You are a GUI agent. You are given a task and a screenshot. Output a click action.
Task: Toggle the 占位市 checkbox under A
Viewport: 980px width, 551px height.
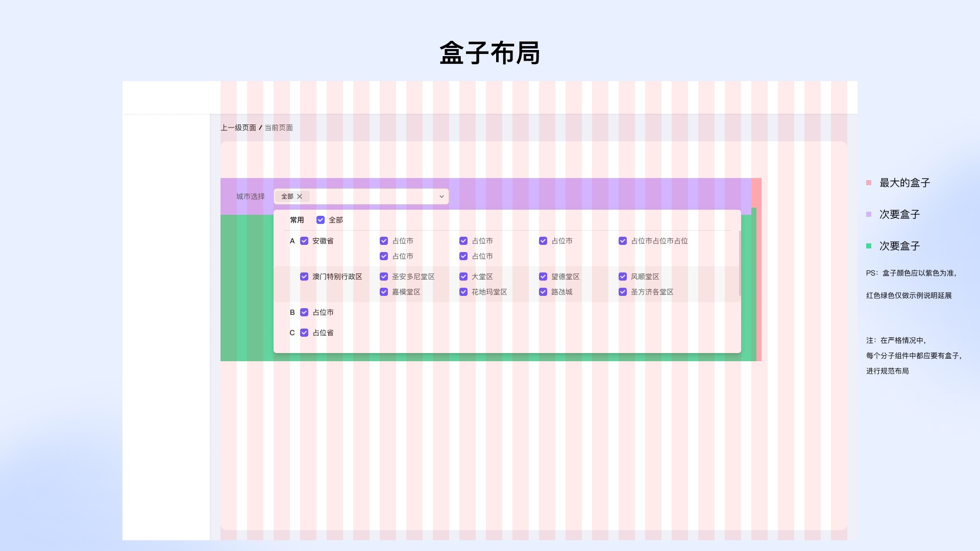pyautogui.click(x=384, y=241)
